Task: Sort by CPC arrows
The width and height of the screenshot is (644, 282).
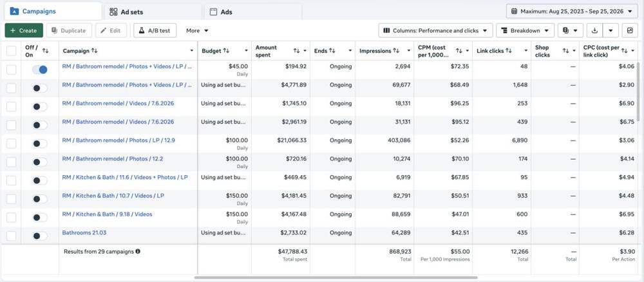Action: tap(624, 50)
